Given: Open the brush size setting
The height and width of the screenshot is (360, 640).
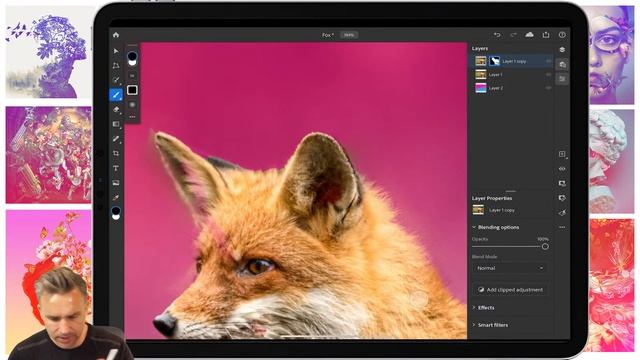Looking at the screenshot, I should click(x=132, y=76).
